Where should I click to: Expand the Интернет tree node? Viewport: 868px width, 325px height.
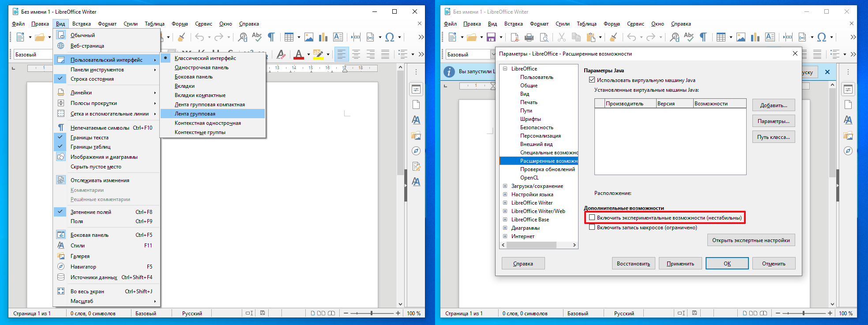pyautogui.click(x=505, y=236)
